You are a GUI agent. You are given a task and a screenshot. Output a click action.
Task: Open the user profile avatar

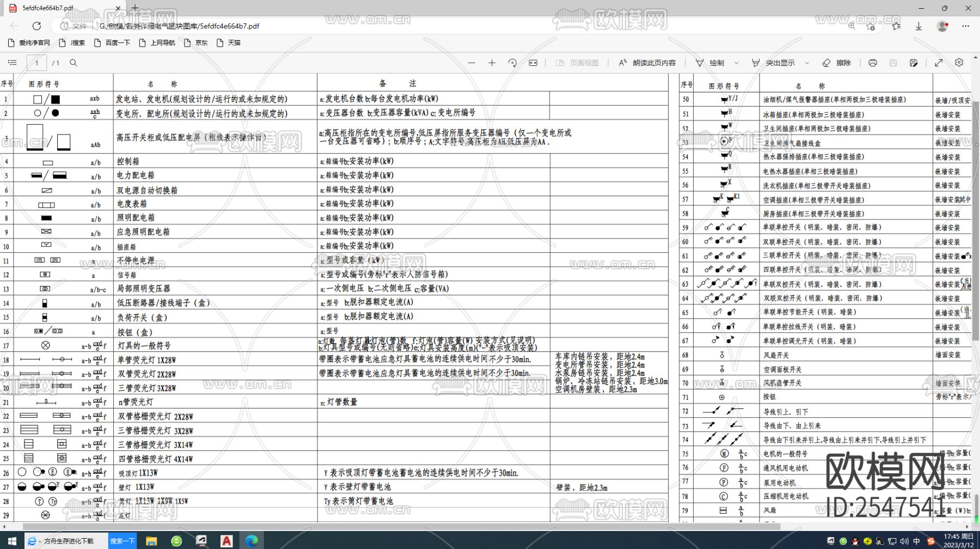click(942, 26)
